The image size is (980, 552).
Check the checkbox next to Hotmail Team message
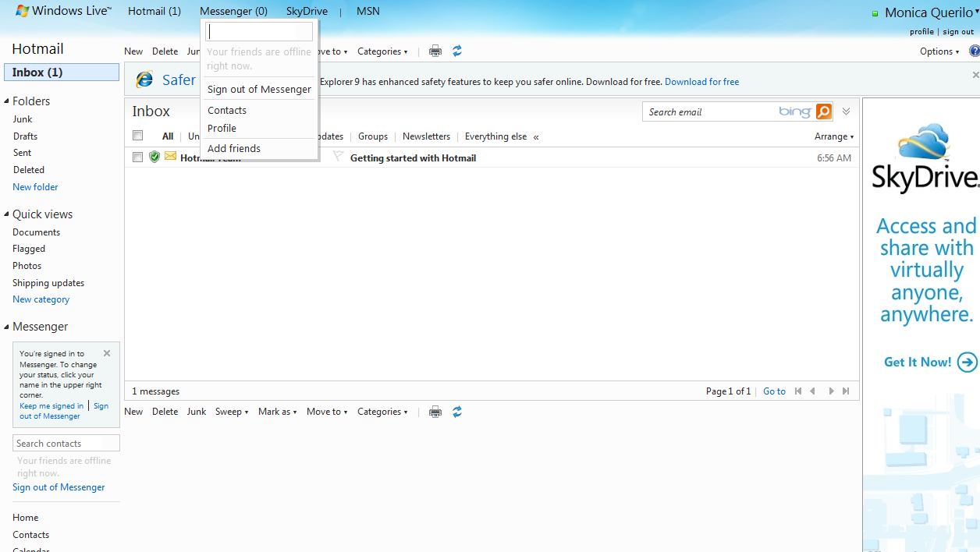tap(137, 156)
